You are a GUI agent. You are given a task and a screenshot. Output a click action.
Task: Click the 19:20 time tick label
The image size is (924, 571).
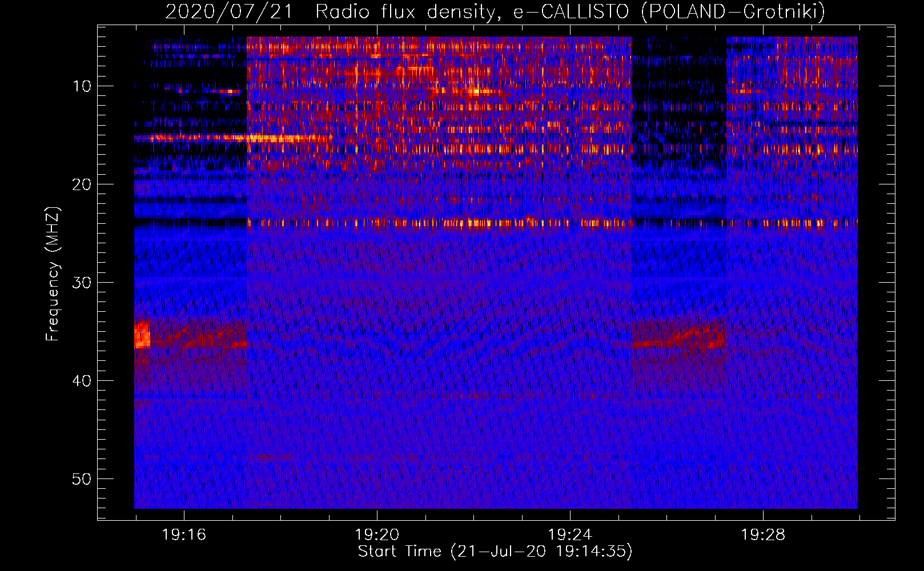coord(377,535)
